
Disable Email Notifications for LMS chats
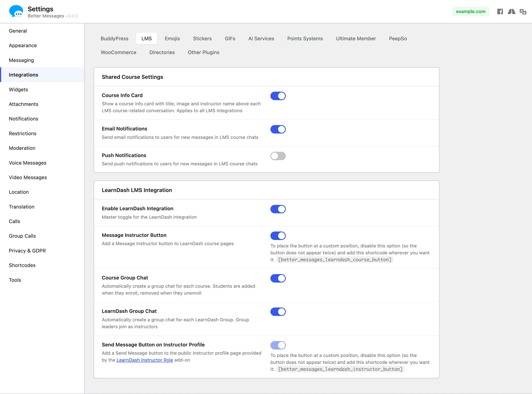click(278, 129)
